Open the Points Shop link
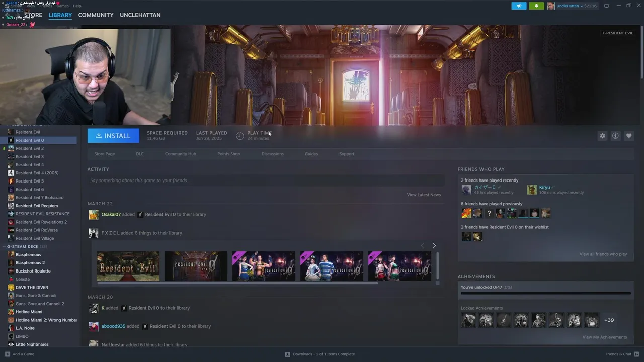This screenshot has height=362, width=644. [229, 154]
